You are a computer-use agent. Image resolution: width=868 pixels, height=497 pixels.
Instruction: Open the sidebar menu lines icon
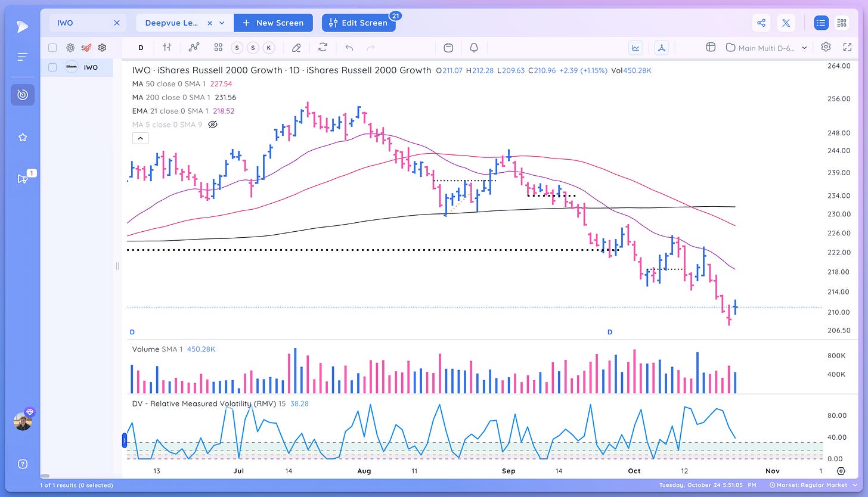(x=23, y=57)
